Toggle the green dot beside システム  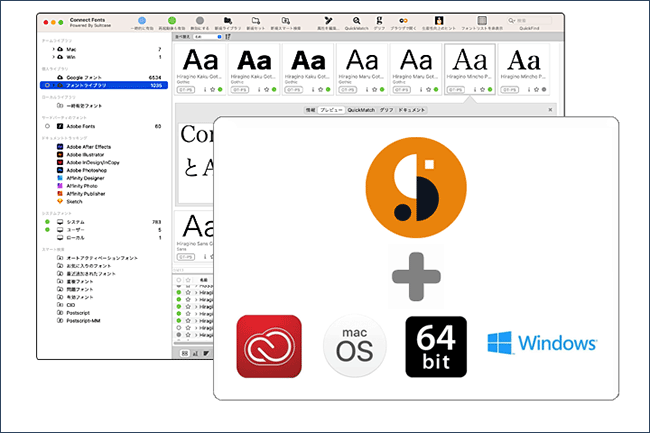(47, 222)
